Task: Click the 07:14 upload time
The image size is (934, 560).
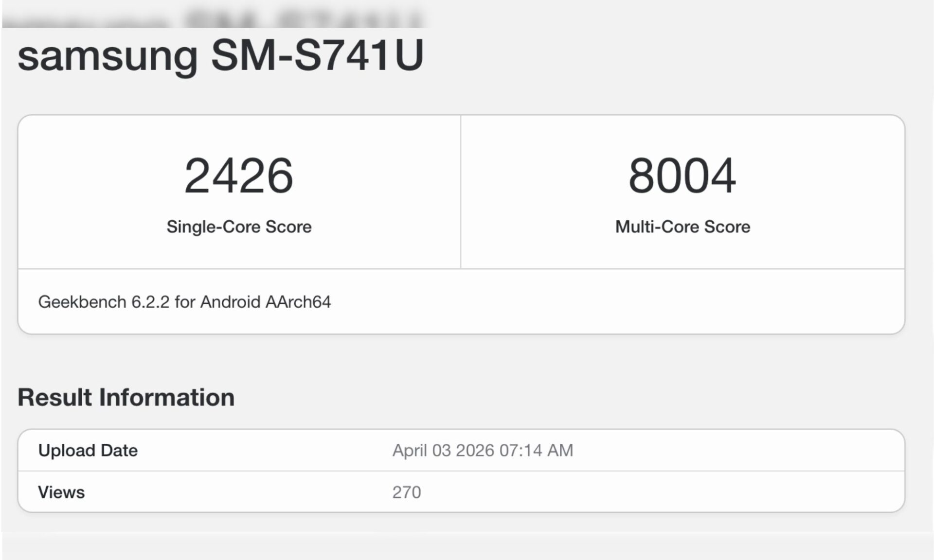Action: click(521, 450)
